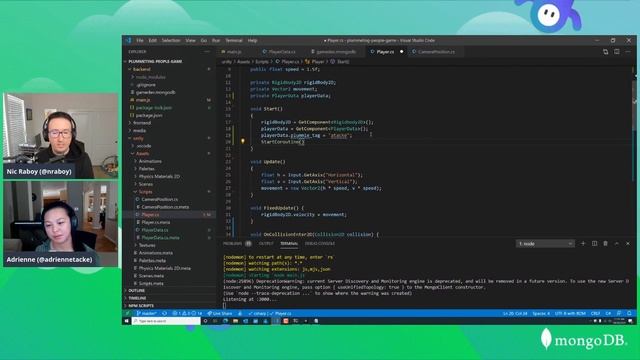Viewport: 640px width, 360px height.
Task: Open the File menu
Action: (140, 40)
